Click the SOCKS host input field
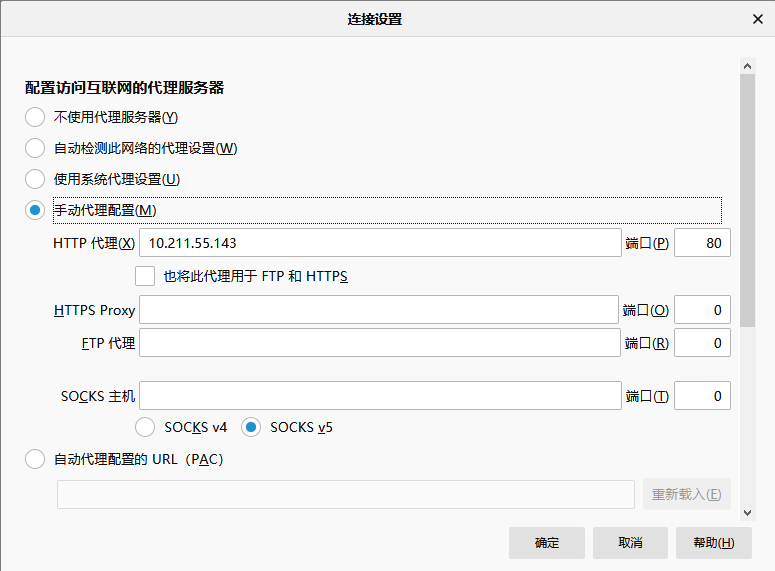Screen dimensions: 775x571 tap(380, 396)
